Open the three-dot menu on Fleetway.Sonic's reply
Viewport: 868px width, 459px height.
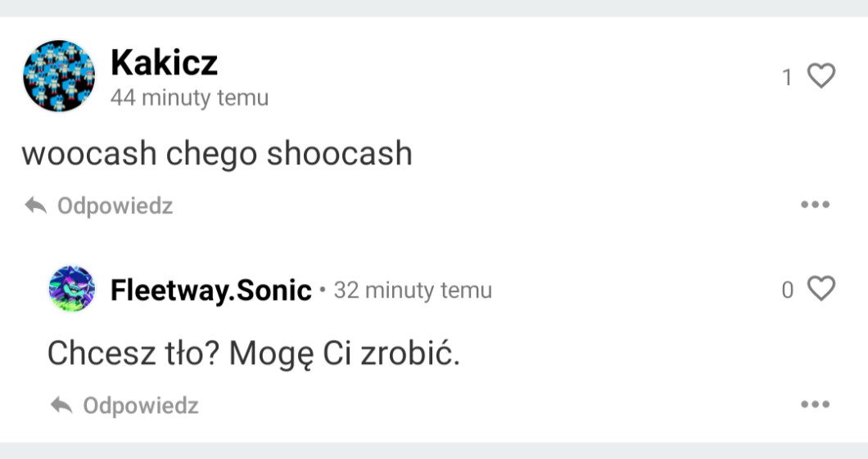(x=815, y=404)
